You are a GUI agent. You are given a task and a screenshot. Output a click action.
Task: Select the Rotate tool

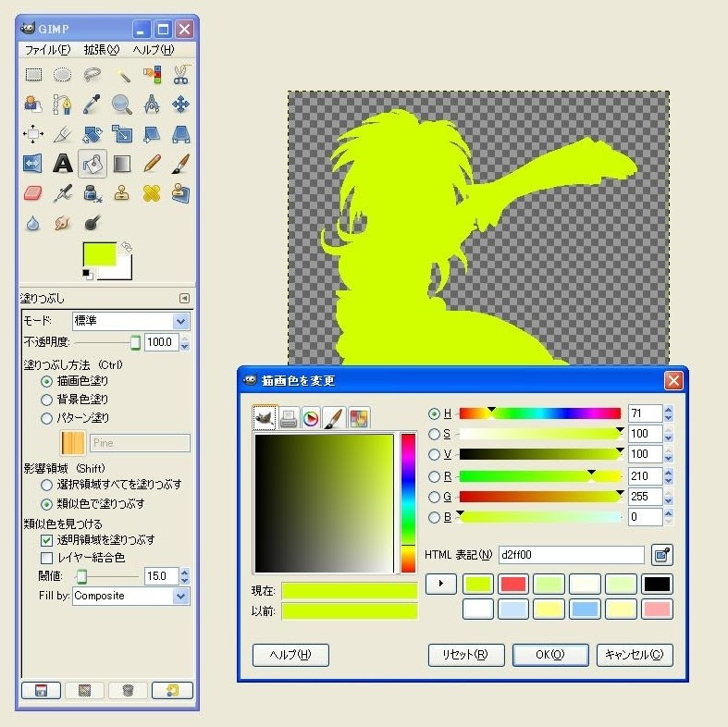point(92,134)
